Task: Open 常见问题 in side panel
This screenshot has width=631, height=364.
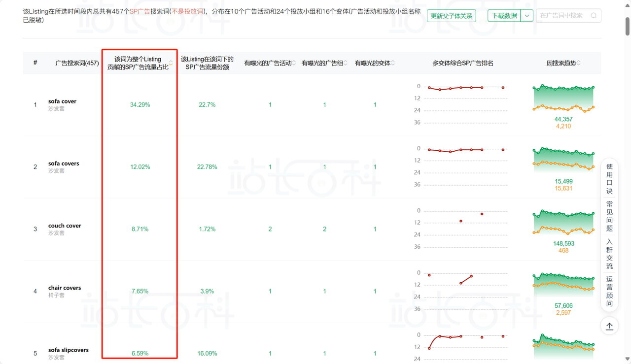Action: click(609, 216)
